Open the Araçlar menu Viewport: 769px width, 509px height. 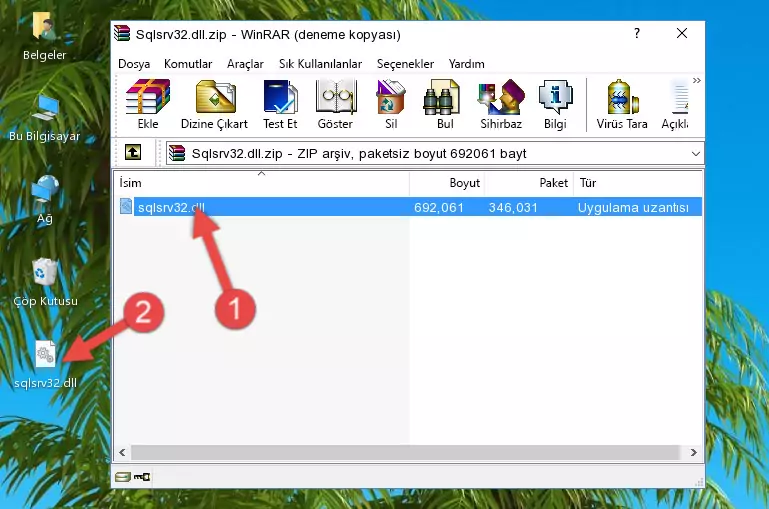coord(245,64)
